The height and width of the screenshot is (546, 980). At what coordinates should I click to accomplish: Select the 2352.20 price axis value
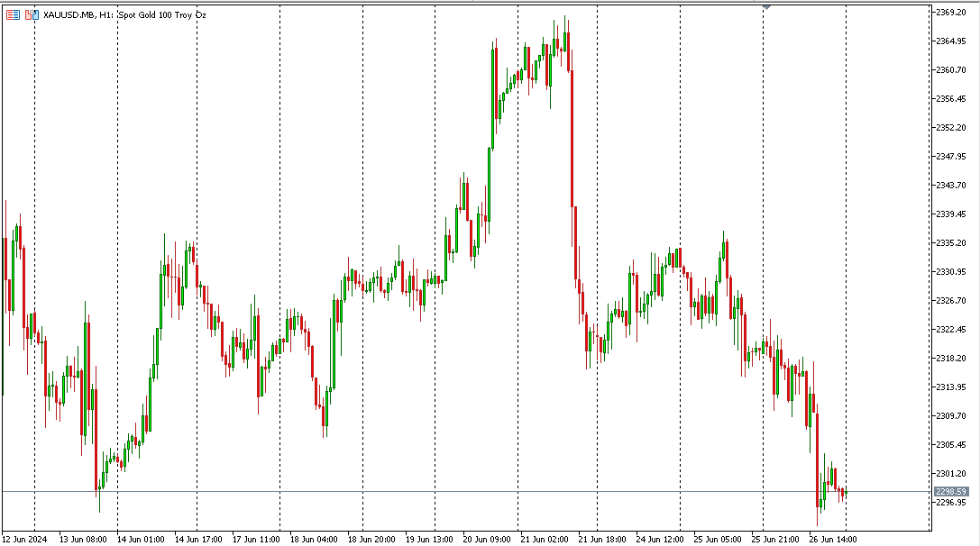(950, 127)
